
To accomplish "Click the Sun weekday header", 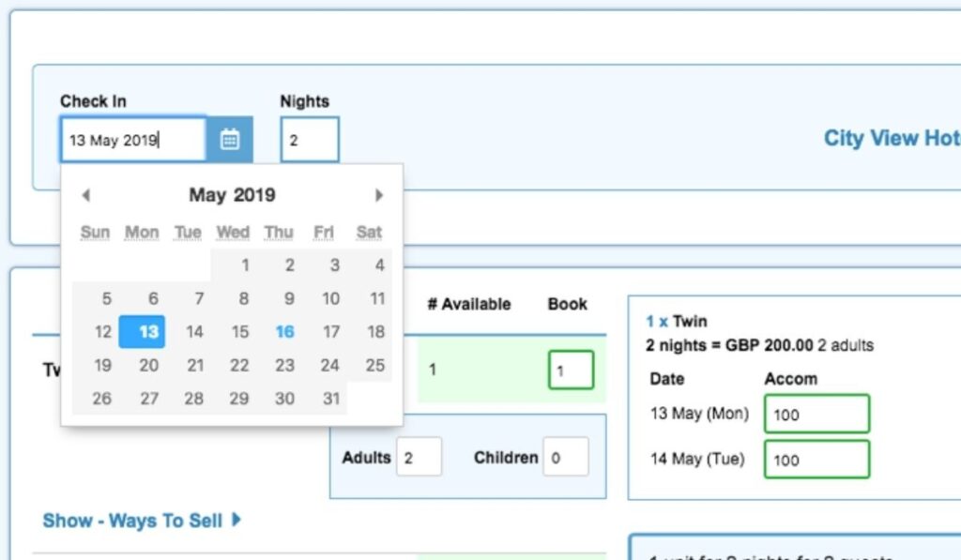I will 94,233.
